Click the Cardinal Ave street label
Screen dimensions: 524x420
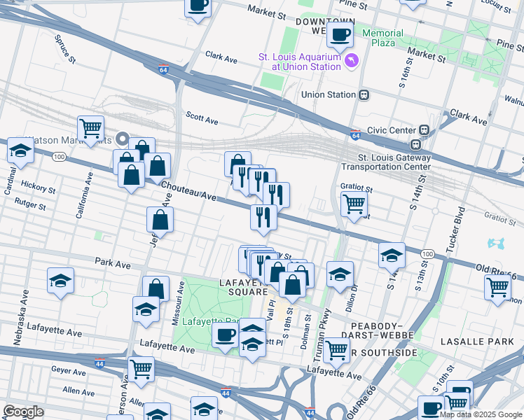pos(10,181)
